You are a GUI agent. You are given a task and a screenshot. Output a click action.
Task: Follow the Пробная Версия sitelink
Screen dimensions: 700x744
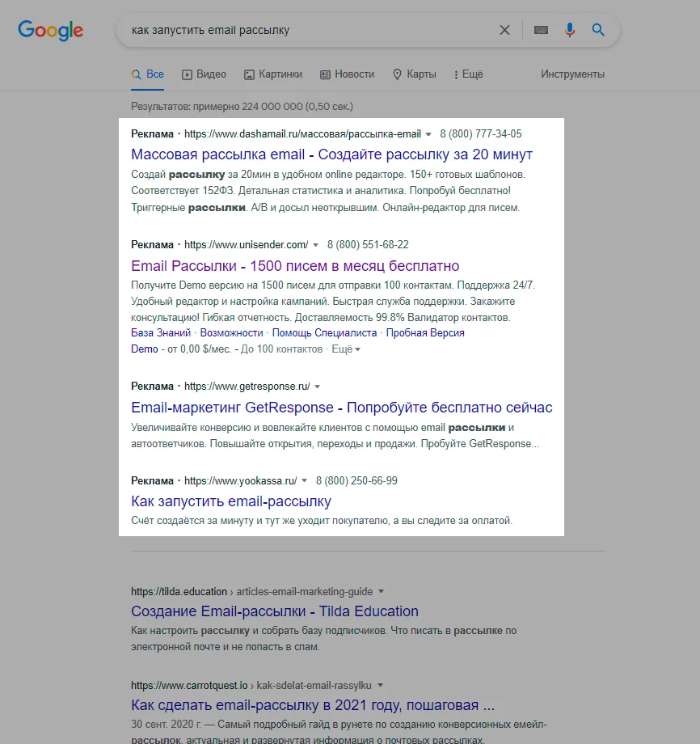click(425, 332)
